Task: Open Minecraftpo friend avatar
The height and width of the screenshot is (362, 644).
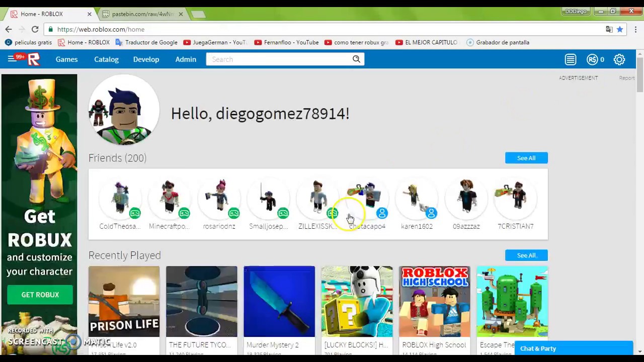Action: 169,198
